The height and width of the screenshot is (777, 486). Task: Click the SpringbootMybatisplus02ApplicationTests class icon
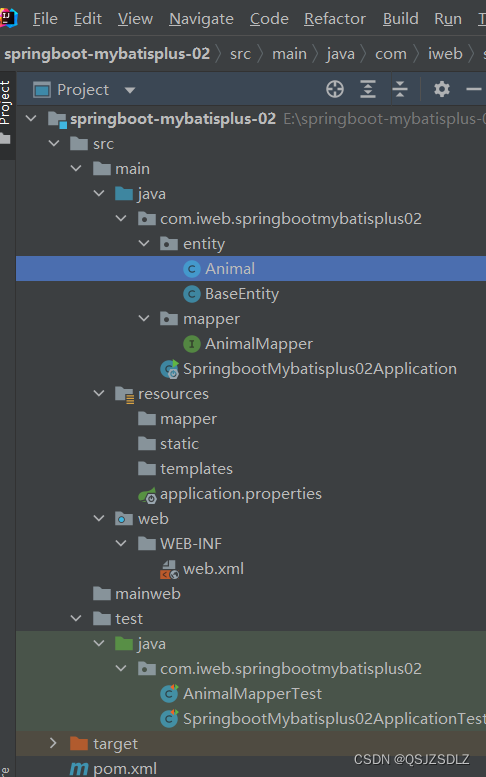coord(169,719)
